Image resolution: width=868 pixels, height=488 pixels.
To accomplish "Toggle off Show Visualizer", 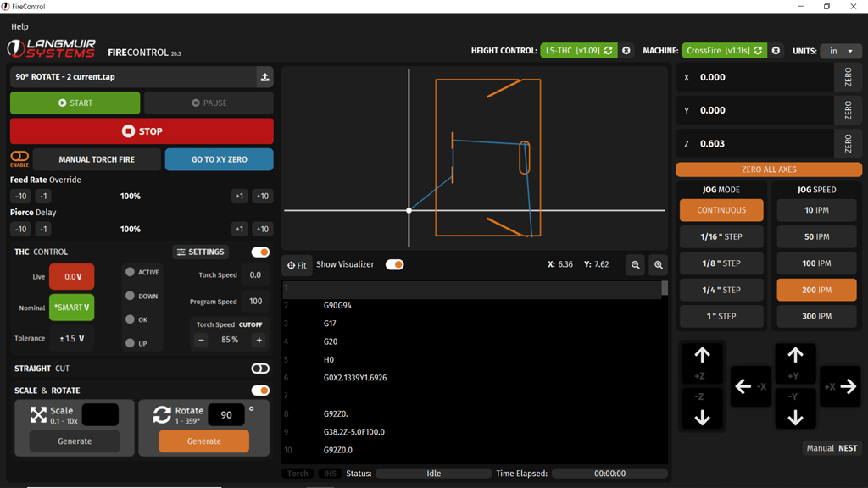I will [x=394, y=264].
